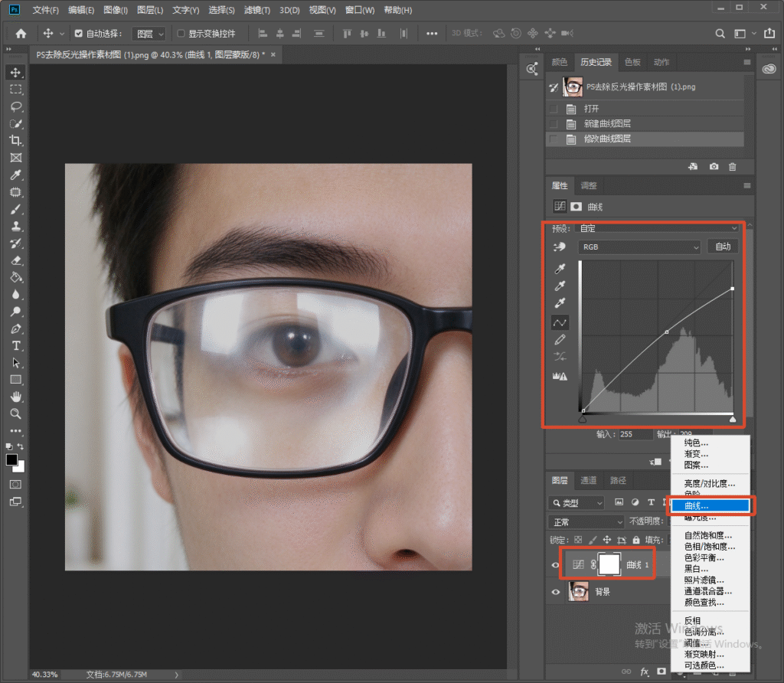The image size is (784, 683).
Task: Choose 曲线... from the adjustment menu
Action: 710,506
